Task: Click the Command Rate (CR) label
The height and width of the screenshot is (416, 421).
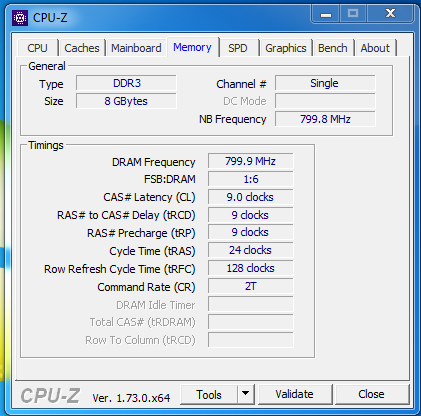Action: point(146,287)
